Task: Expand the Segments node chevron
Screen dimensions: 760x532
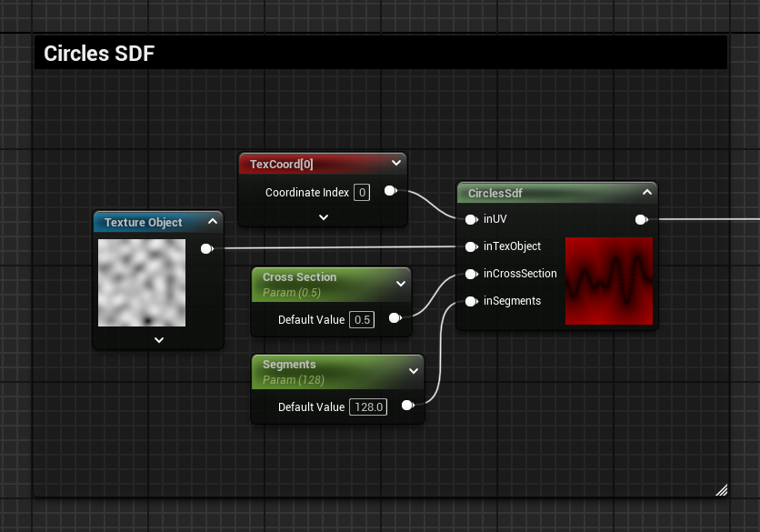Action: pos(413,371)
